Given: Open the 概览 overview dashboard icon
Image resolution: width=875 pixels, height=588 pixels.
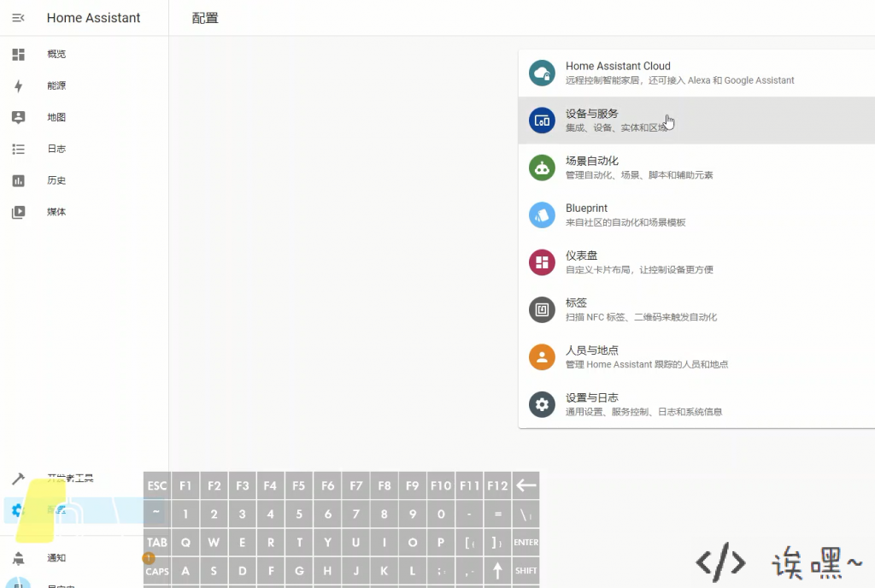Looking at the screenshot, I should pyautogui.click(x=19, y=54).
